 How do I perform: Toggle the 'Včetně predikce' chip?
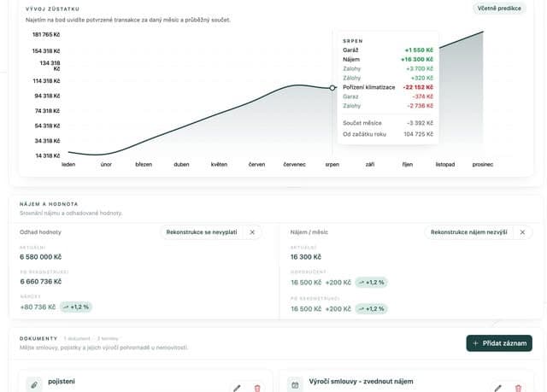[499, 9]
